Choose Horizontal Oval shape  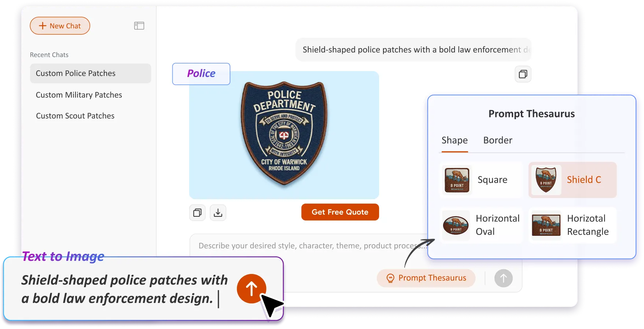[x=481, y=225]
